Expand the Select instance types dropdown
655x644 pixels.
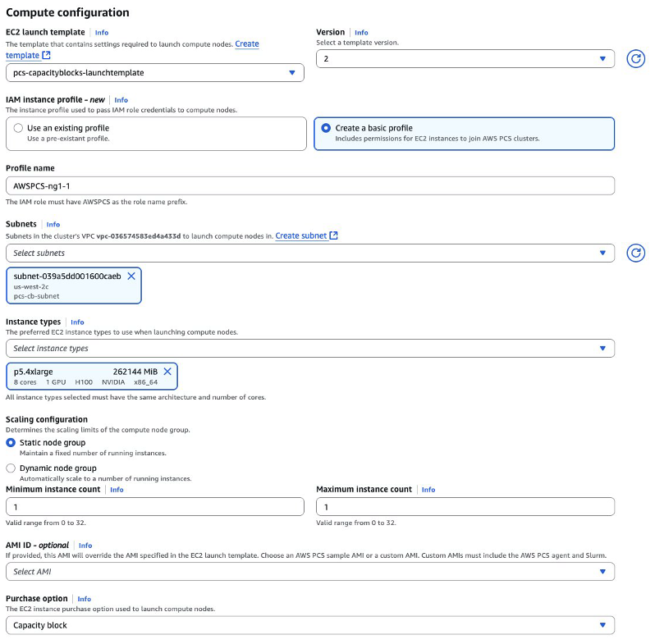pyautogui.click(x=309, y=349)
